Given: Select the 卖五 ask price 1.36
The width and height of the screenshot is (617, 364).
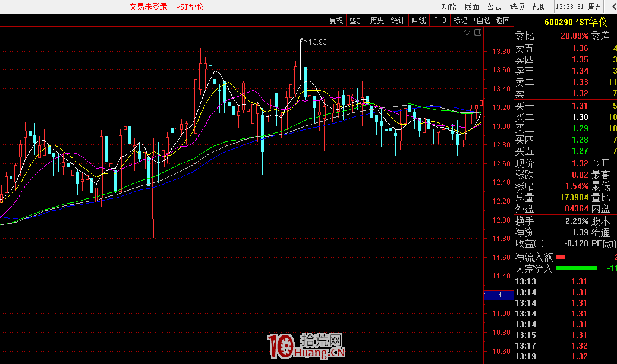Looking at the screenshot, I should pyautogui.click(x=580, y=48).
